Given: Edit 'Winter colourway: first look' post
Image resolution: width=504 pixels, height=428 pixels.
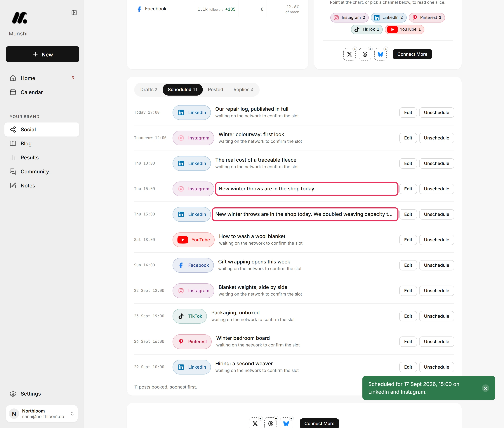Looking at the screenshot, I should coord(408,138).
